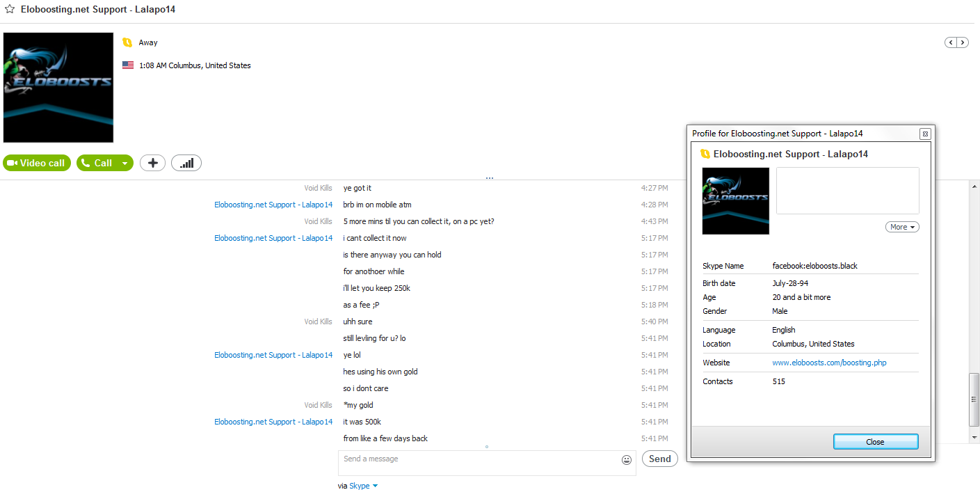Click the yellow Away status icon
980x492 pixels.
[127, 42]
